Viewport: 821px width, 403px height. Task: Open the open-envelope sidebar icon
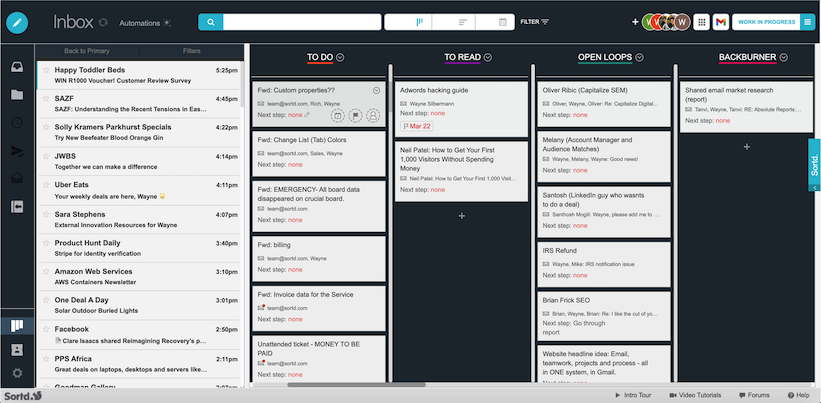point(17,179)
